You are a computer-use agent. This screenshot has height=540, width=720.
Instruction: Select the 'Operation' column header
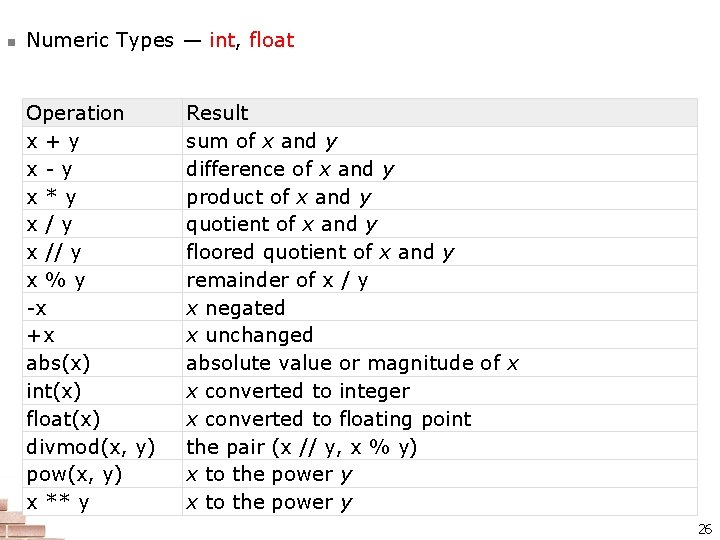click(75, 113)
